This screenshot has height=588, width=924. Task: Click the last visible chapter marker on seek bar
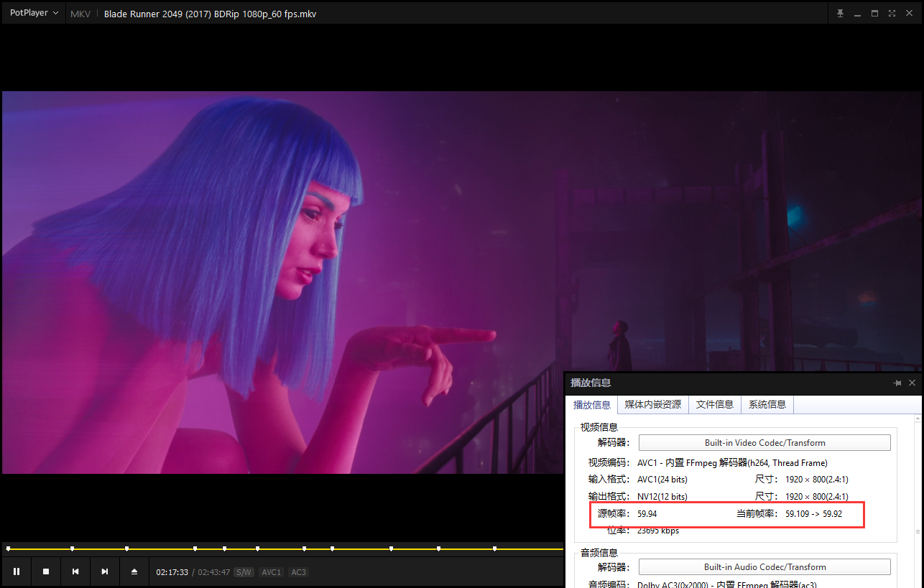coord(494,549)
